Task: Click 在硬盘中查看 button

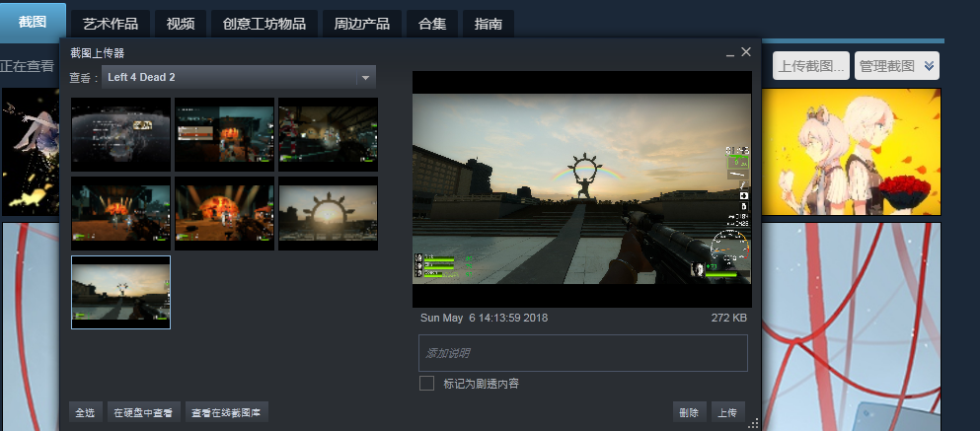Action: [144, 412]
